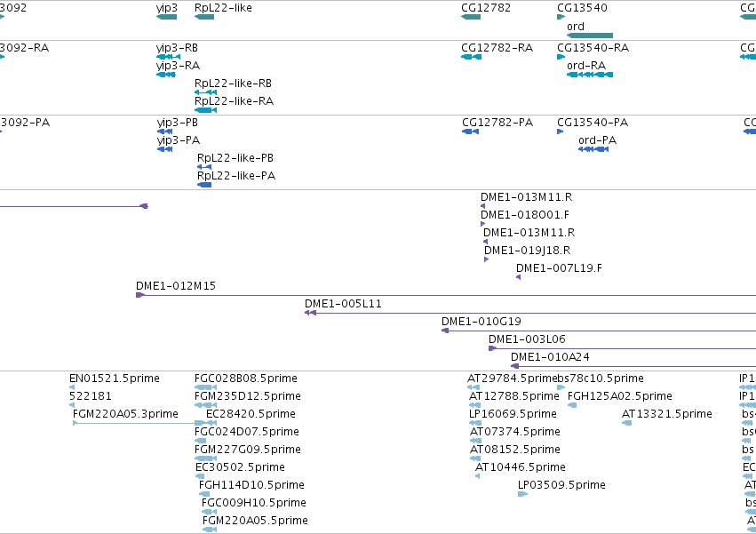The image size is (756, 534).
Task: Click the DME1-018O01.F BAC end label
Action: pos(524,215)
